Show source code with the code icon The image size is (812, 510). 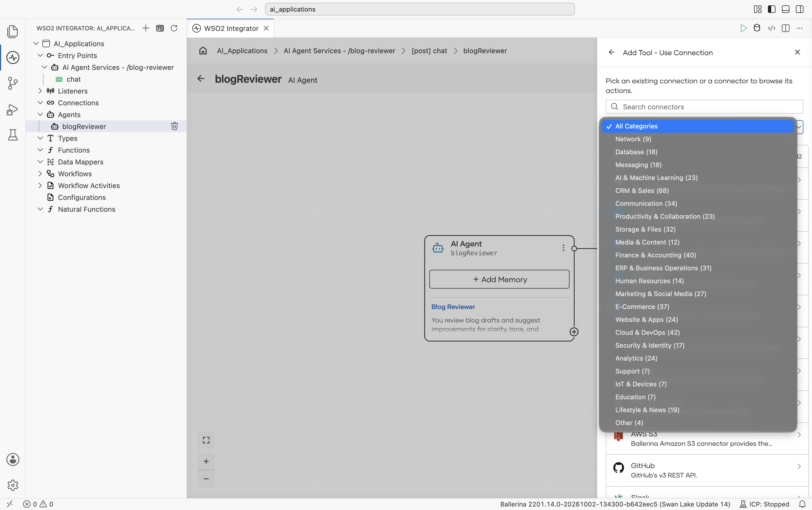tap(771, 28)
